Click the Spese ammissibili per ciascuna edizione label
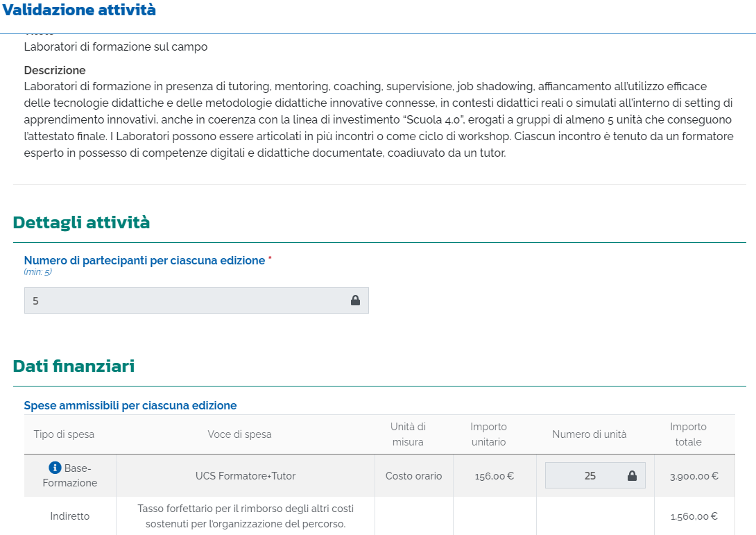 [130, 405]
